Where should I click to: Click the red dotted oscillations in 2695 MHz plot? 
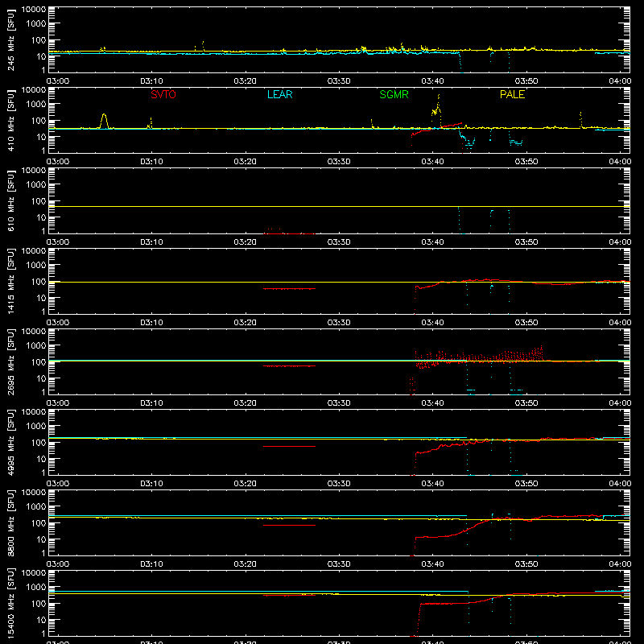coord(478,357)
